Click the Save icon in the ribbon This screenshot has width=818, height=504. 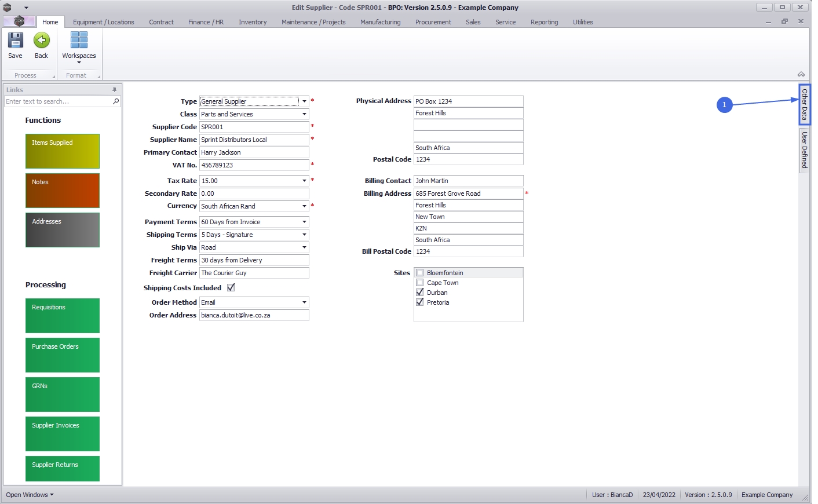pyautogui.click(x=15, y=41)
